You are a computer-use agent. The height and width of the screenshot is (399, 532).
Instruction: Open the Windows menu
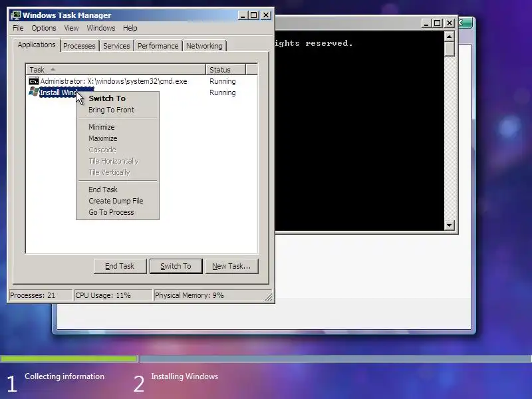(101, 28)
